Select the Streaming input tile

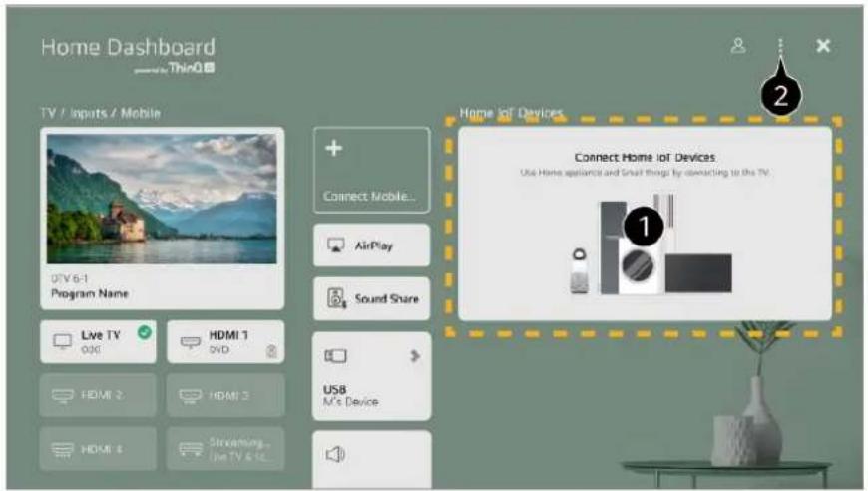point(225,449)
